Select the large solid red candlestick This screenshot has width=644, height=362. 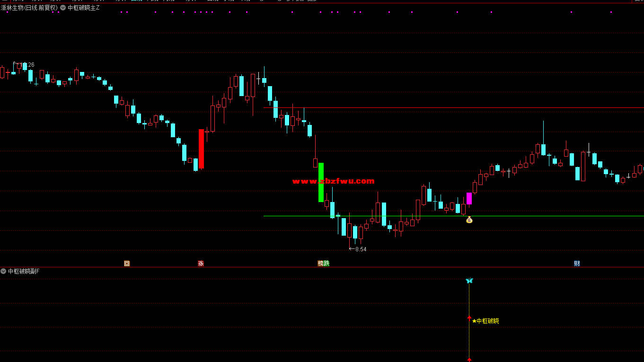201,149
